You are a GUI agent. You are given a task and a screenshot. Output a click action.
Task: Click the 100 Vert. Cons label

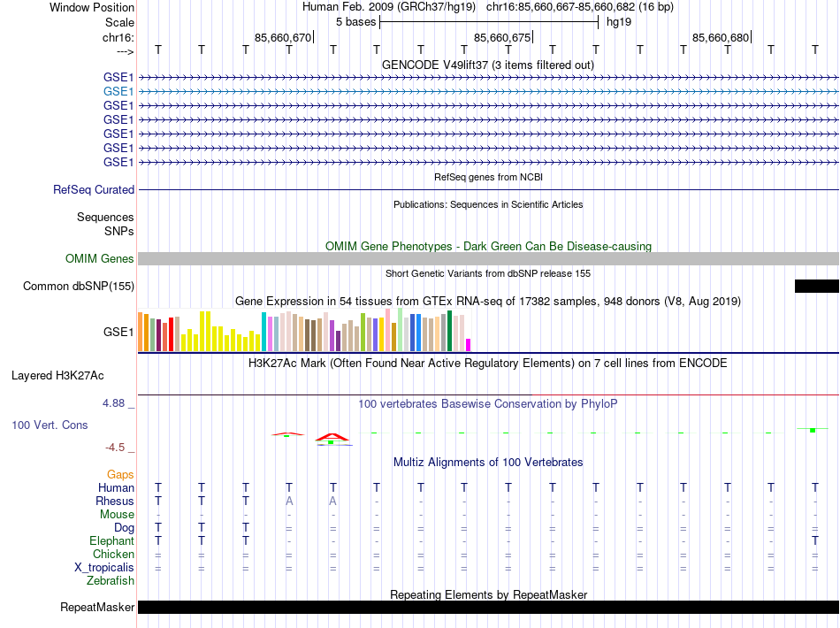[x=50, y=425]
